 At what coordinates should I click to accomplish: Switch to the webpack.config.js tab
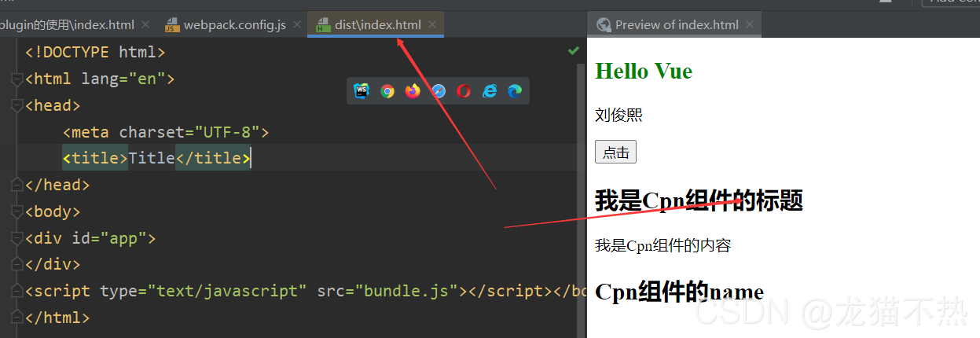(234, 25)
